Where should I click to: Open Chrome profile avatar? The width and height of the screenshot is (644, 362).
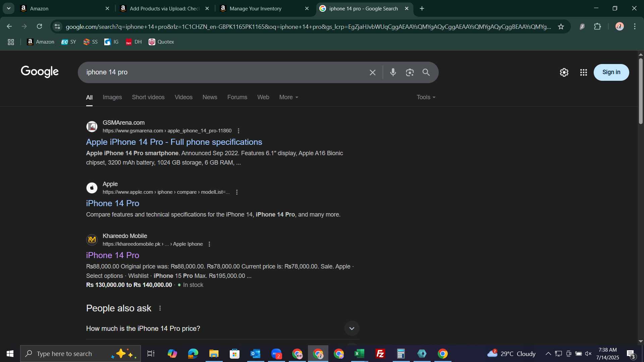(x=620, y=26)
